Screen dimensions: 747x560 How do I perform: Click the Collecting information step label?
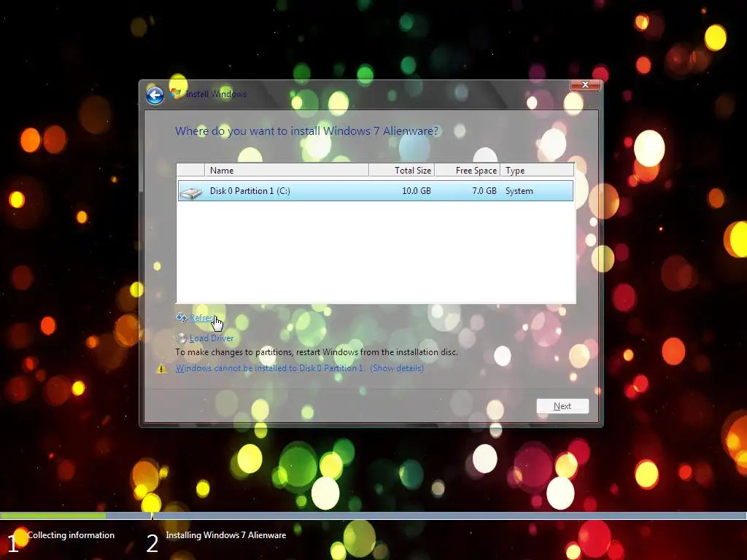click(71, 535)
